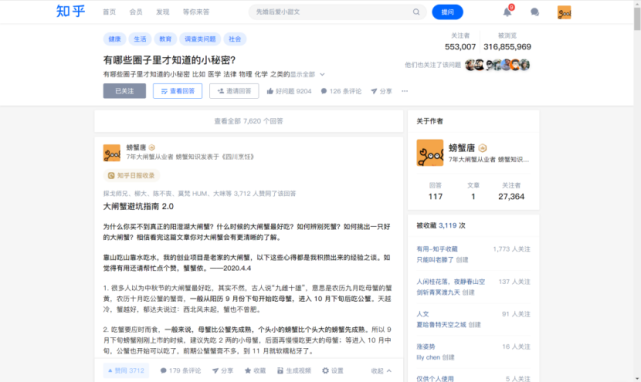The height and width of the screenshot is (382, 641).
Task: Open the 人文 collection
Action: tap(423, 314)
